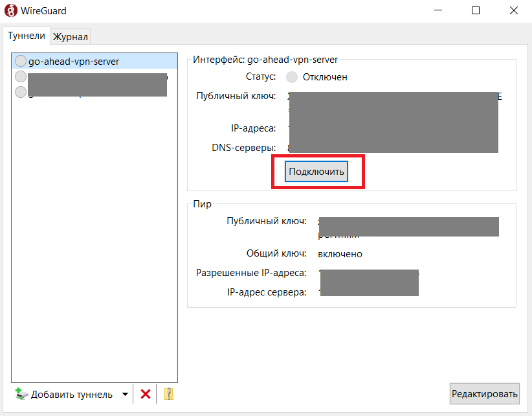Click Добавить туннель to add a tunnel
532x416 pixels.
[64, 394]
